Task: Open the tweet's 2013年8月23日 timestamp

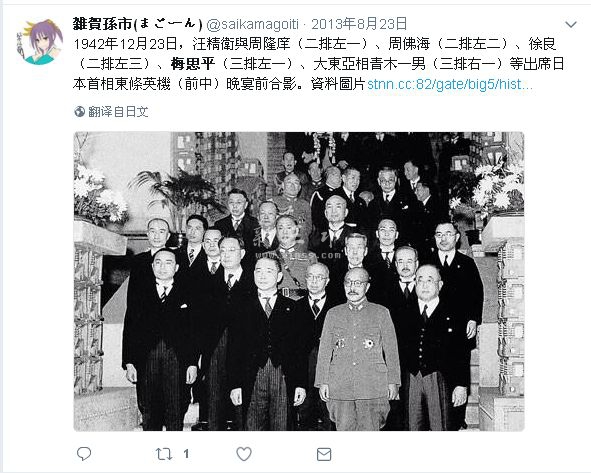Action: click(359, 24)
